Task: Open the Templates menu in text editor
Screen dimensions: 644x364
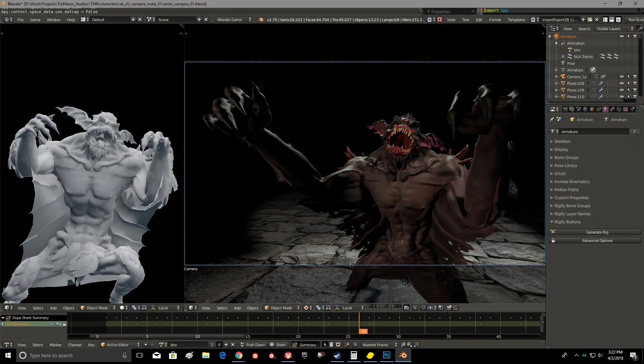Action: pos(516,19)
